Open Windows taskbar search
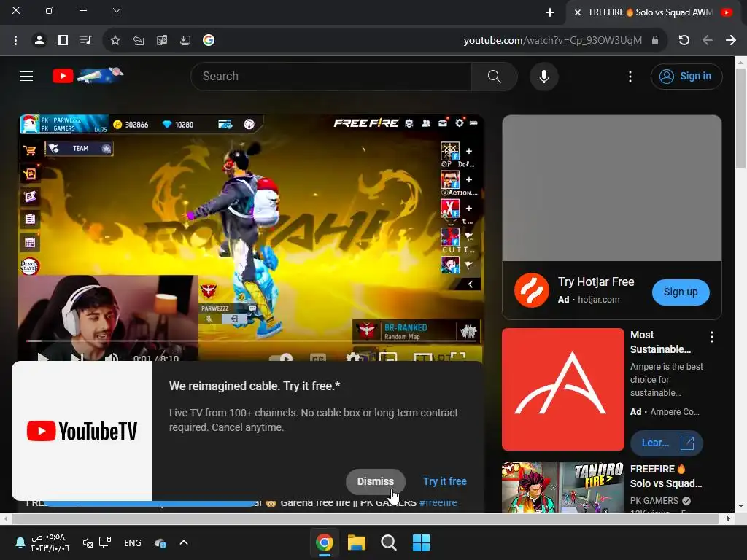 click(389, 542)
